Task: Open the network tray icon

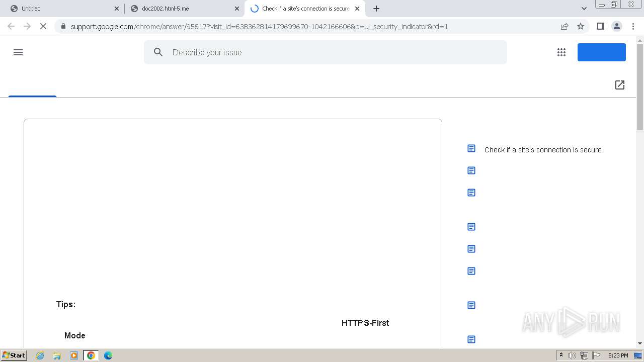Action: 584,355
